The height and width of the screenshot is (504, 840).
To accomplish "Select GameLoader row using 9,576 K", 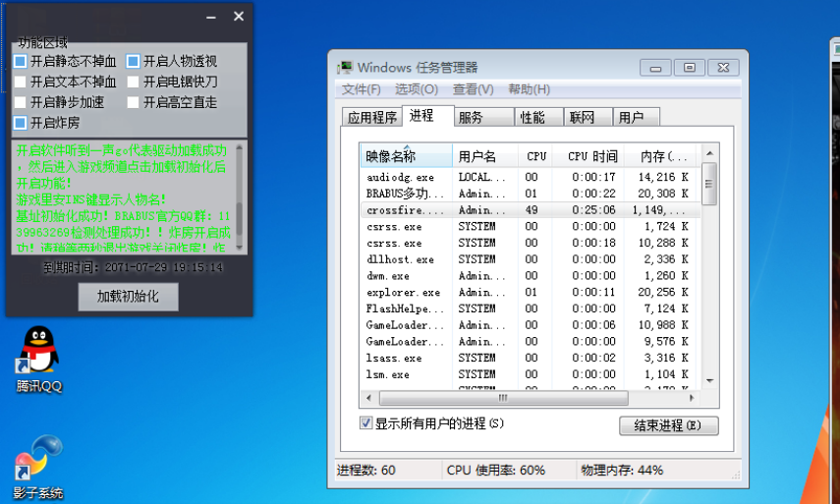I will (531, 341).
